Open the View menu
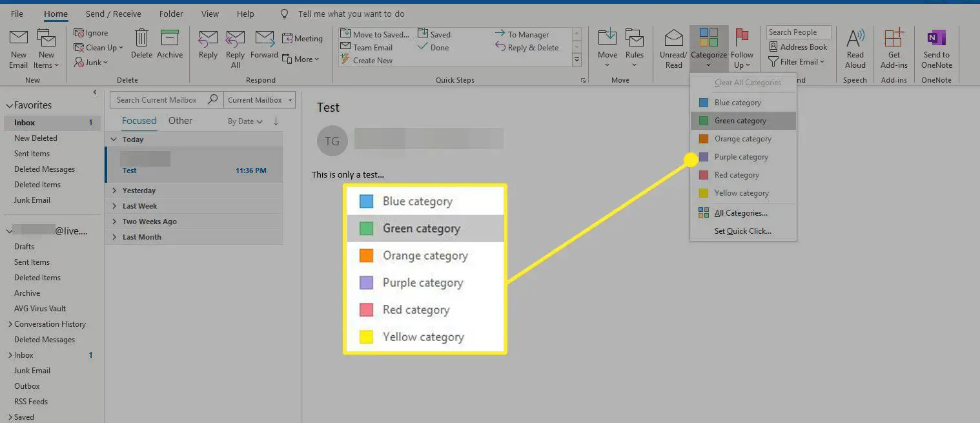Screen dimensions: 980x423 point(210,13)
